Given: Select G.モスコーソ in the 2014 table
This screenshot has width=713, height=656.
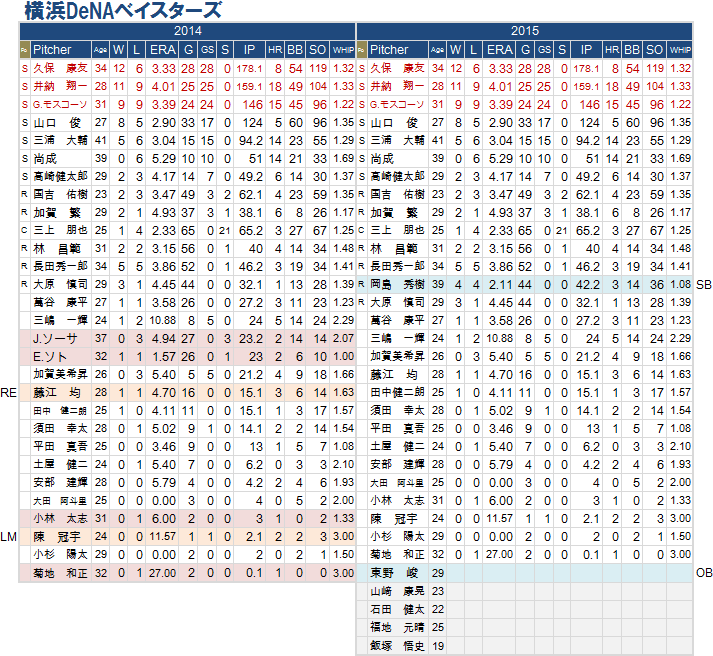Looking at the screenshot, I should point(60,105).
